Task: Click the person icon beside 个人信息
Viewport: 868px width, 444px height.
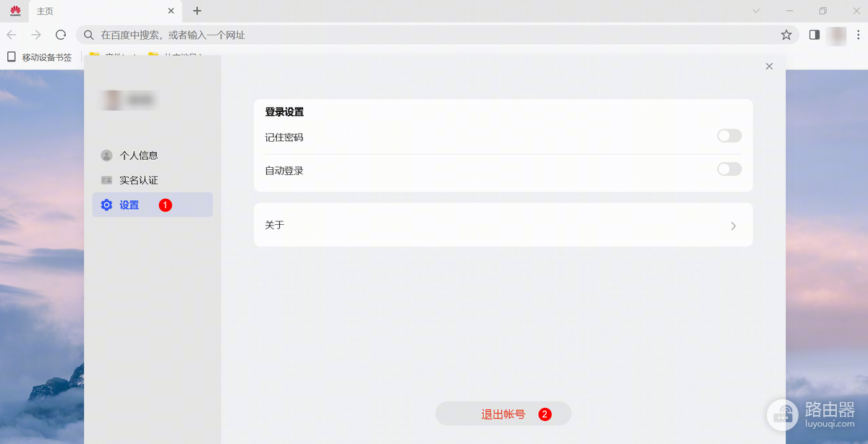Action: (107, 155)
